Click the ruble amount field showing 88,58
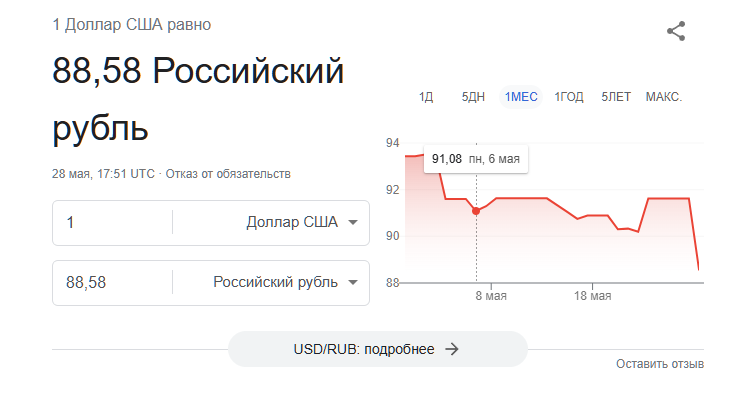The height and width of the screenshot is (401, 753). click(112, 282)
